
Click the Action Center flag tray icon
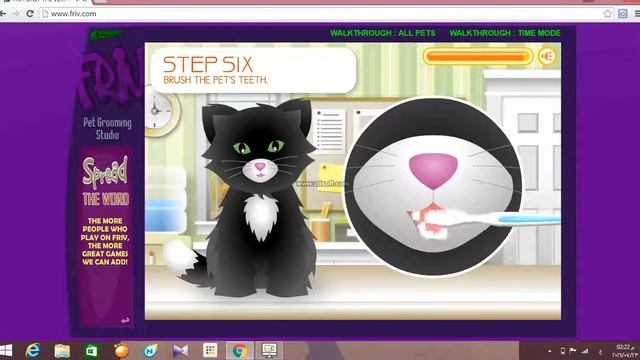click(573, 351)
